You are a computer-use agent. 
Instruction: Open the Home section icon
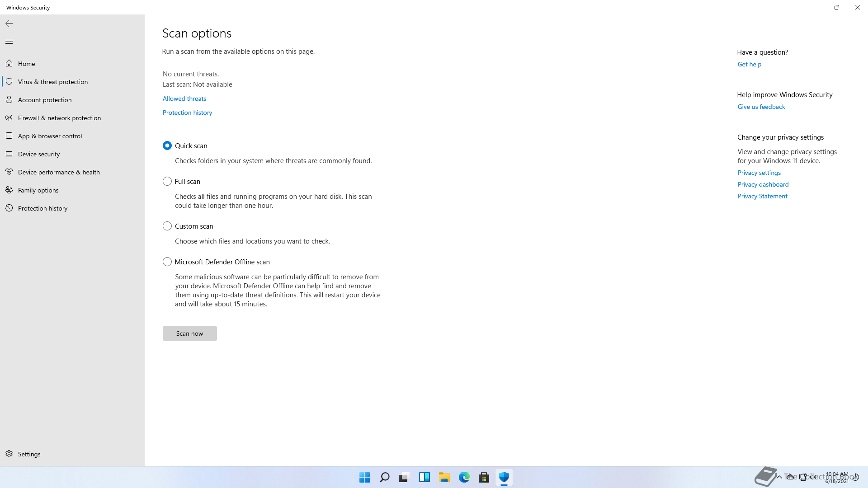pyautogui.click(x=9, y=63)
